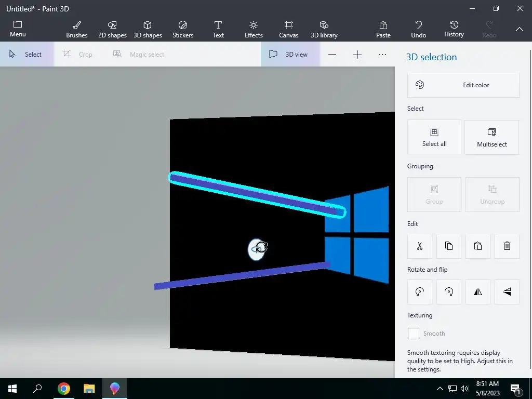Image resolution: width=532 pixels, height=399 pixels.
Task: Undo the last action
Action: click(418, 29)
